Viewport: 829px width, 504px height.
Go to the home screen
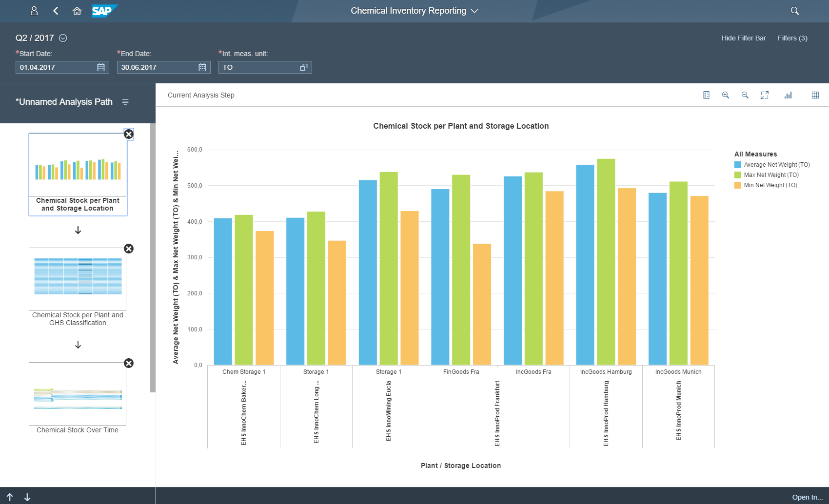coord(77,10)
